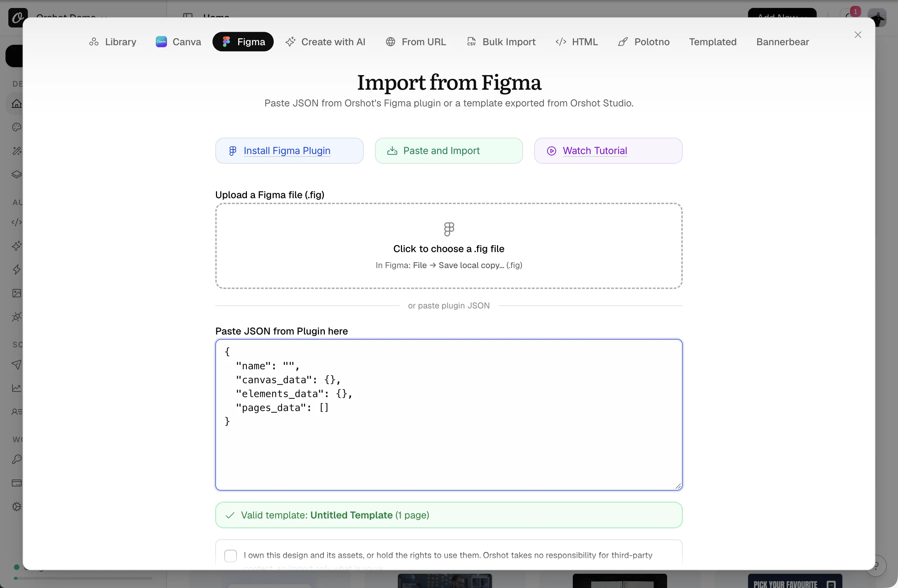Open the lightning bolt icon in sidebar

tap(17, 270)
